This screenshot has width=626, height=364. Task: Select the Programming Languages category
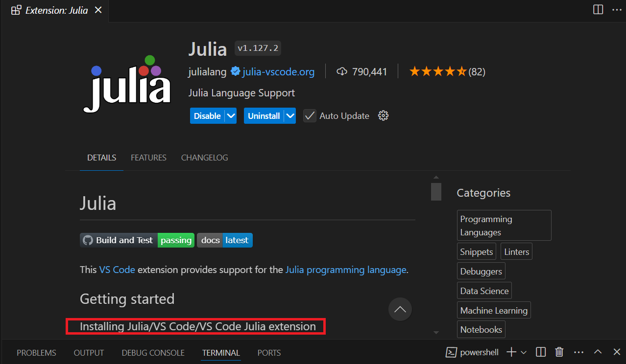pos(505,226)
